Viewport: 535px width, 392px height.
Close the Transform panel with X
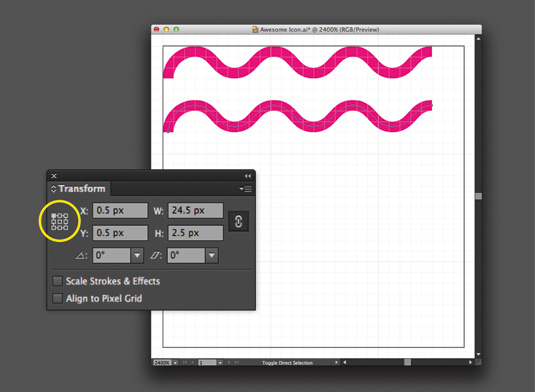coord(54,176)
